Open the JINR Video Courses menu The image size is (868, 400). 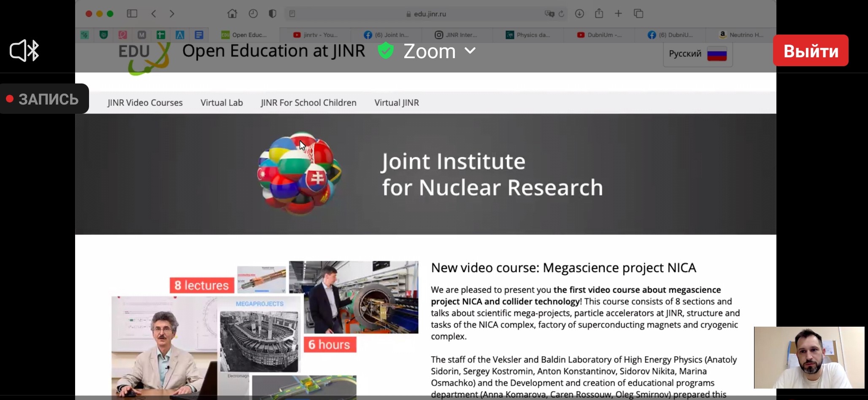pyautogui.click(x=145, y=103)
